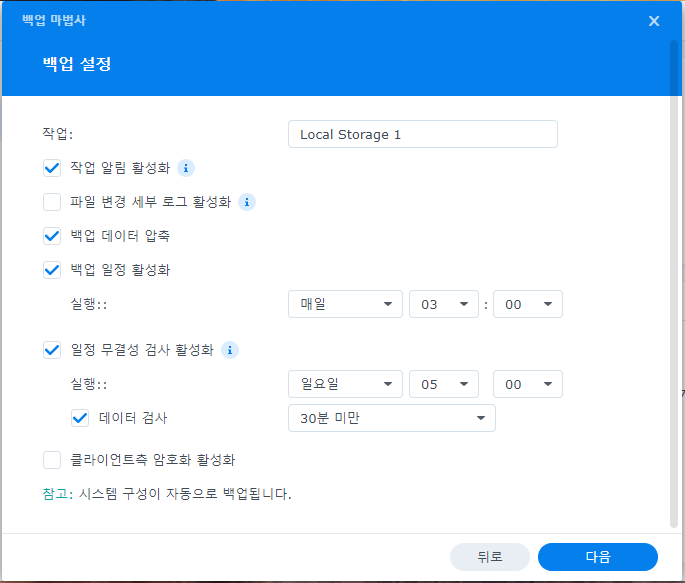Toggle 백업 데이터 압축 checkbox

52,236
